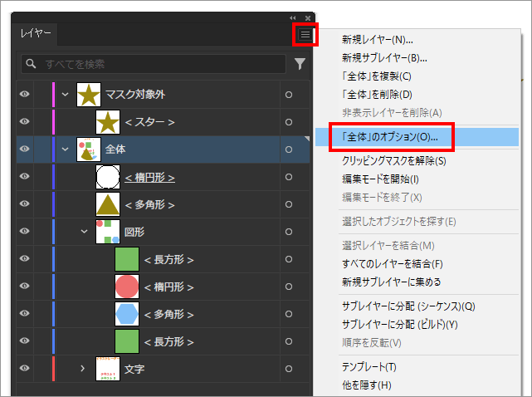Click the hexagon <多角形> thumbnail

click(127, 314)
